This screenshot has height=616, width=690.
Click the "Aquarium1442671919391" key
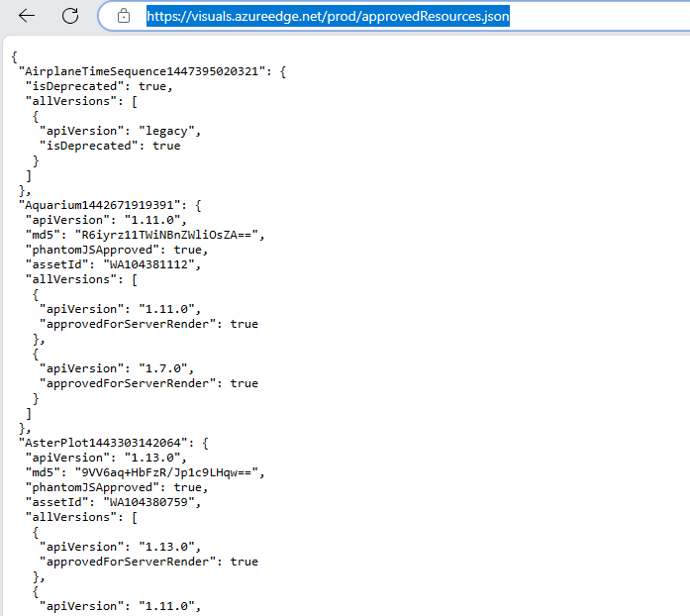pyautogui.click(x=99, y=205)
